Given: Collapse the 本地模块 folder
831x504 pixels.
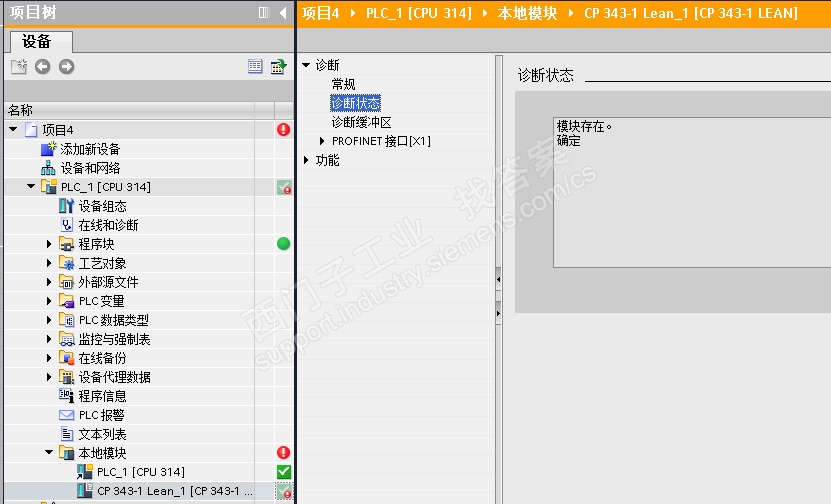Looking at the screenshot, I should (49, 452).
